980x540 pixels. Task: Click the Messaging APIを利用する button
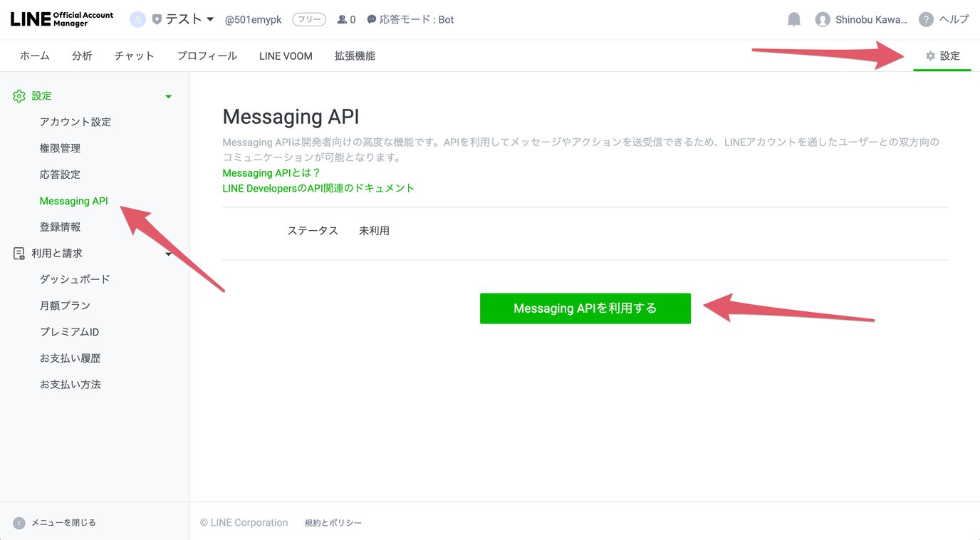tap(585, 308)
